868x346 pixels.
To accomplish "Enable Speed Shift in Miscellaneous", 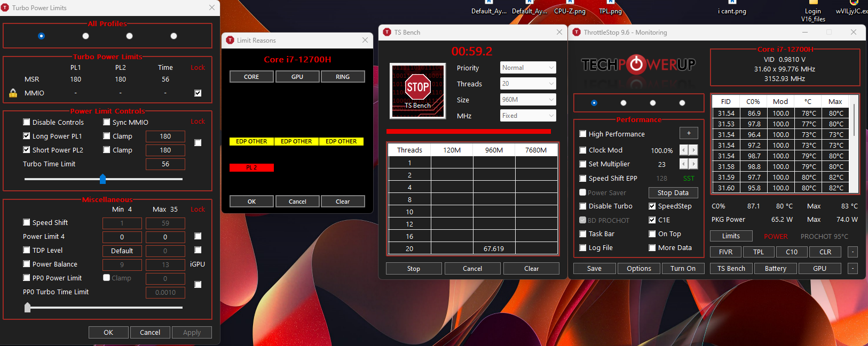I will [27, 222].
